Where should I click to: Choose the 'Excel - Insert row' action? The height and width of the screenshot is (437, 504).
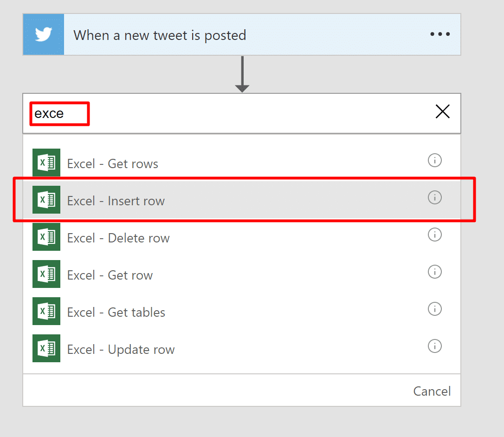coord(242,200)
